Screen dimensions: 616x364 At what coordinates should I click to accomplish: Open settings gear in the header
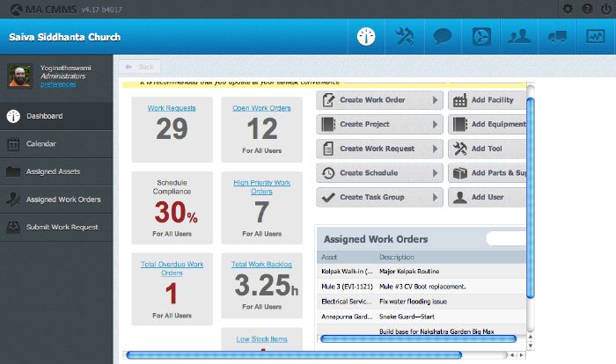click(568, 9)
